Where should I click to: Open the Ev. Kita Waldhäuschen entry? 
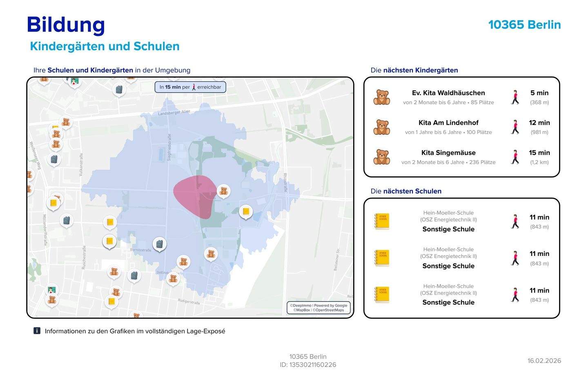click(448, 93)
